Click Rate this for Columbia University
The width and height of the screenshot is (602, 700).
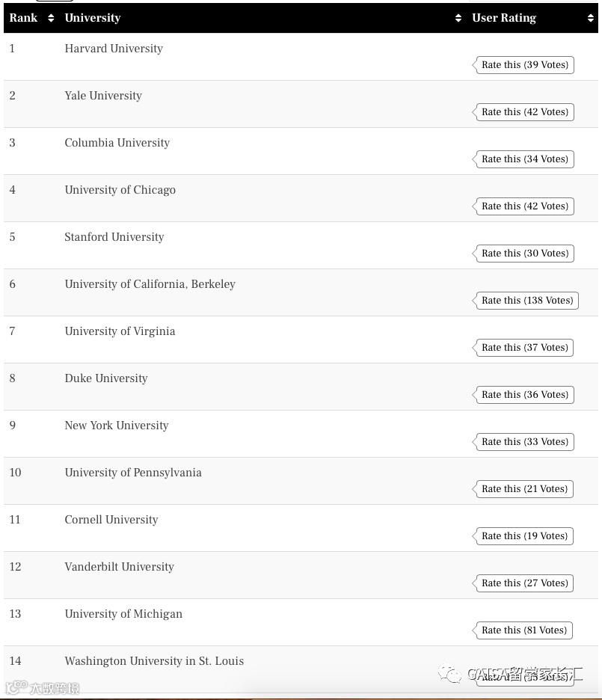pyautogui.click(x=524, y=159)
